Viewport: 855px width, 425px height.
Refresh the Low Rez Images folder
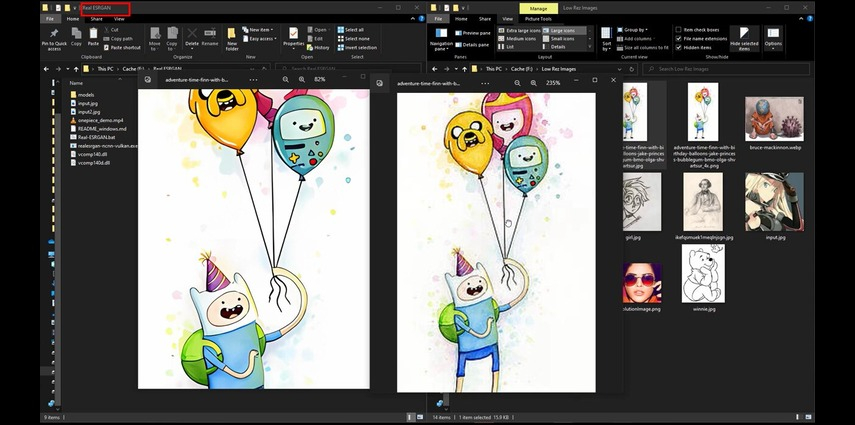coord(631,69)
